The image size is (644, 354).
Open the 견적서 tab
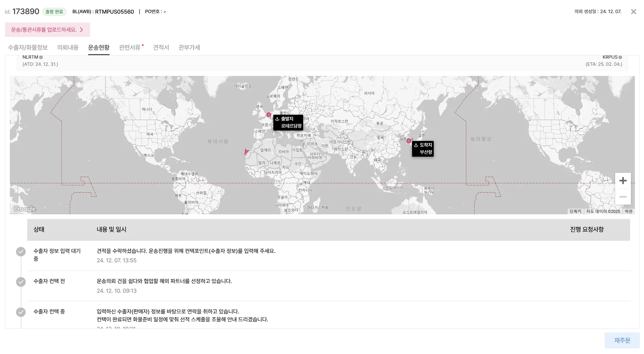coord(161,47)
